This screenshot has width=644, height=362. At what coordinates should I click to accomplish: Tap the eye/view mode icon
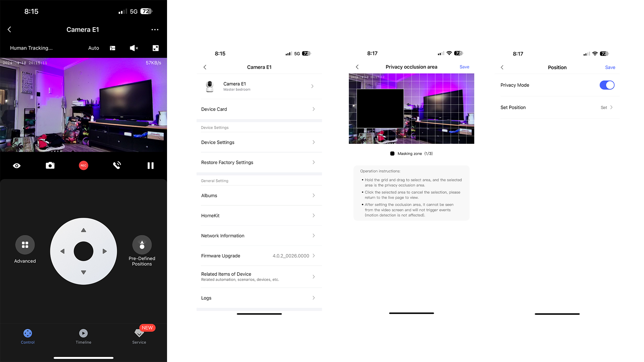tap(16, 165)
